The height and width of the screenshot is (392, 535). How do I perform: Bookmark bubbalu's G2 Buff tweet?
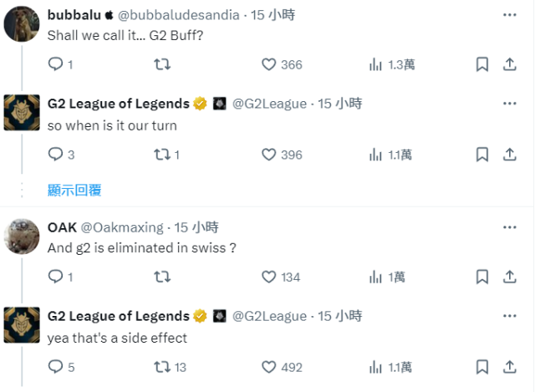click(482, 64)
